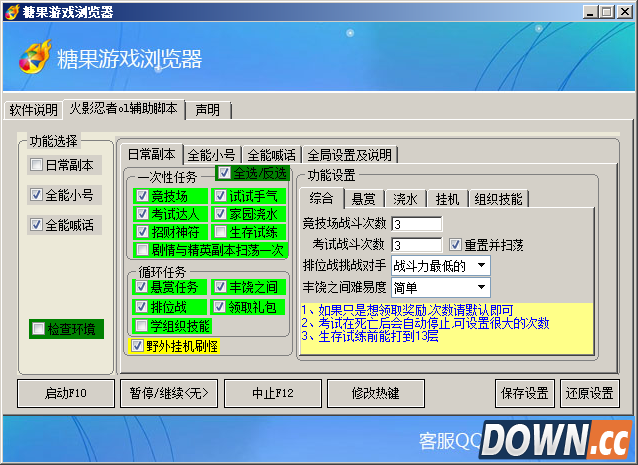Select the 火影忍者ol辅助脚本 tab
The image size is (638, 465).
pyautogui.click(x=124, y=109)
